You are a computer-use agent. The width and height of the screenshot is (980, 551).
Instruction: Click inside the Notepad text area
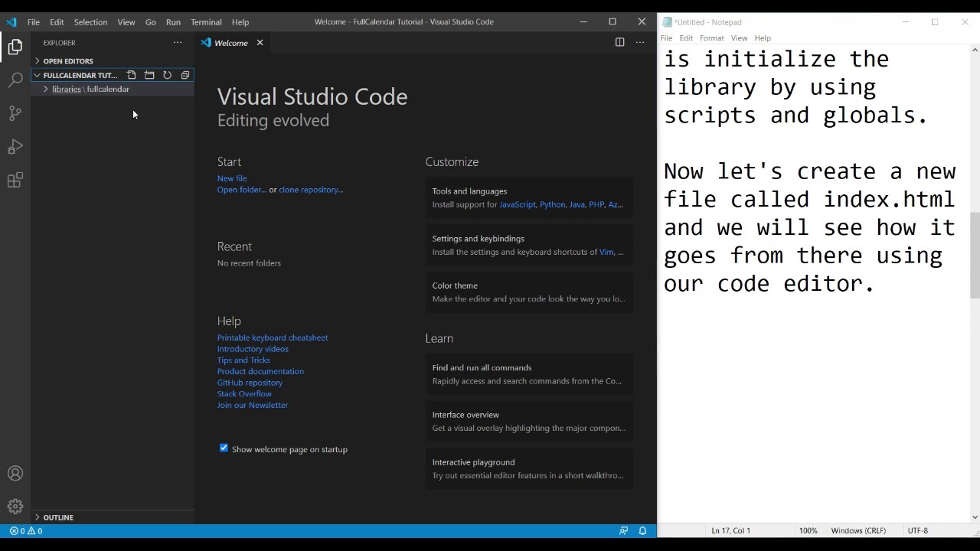[813, 283]
